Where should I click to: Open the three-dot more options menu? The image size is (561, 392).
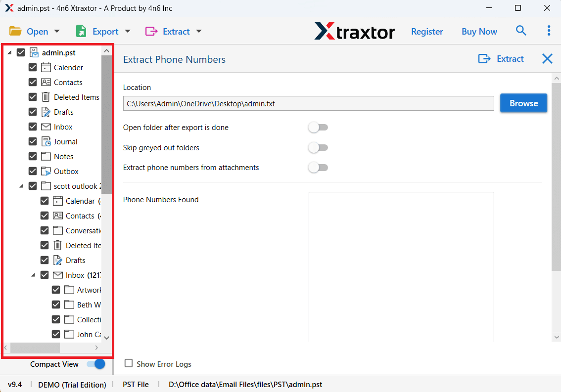click(x=549, y=31)
